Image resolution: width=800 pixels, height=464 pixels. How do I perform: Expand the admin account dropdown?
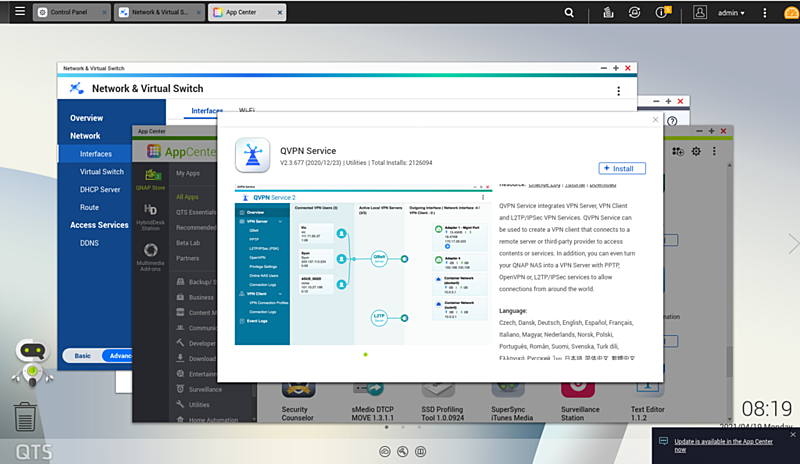[x=731, y=13]
